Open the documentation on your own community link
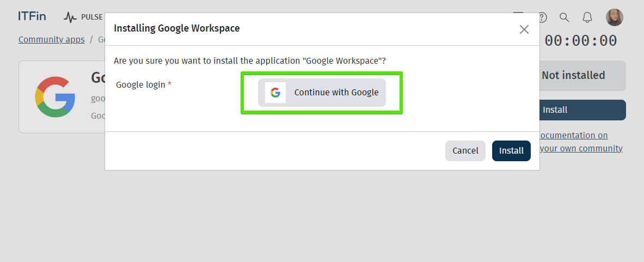644x262 pixels. point(581,142)
